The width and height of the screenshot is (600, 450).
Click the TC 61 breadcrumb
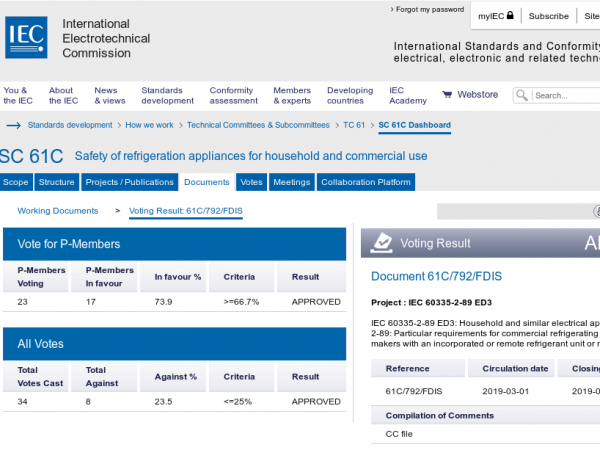[x=354, y=125]
